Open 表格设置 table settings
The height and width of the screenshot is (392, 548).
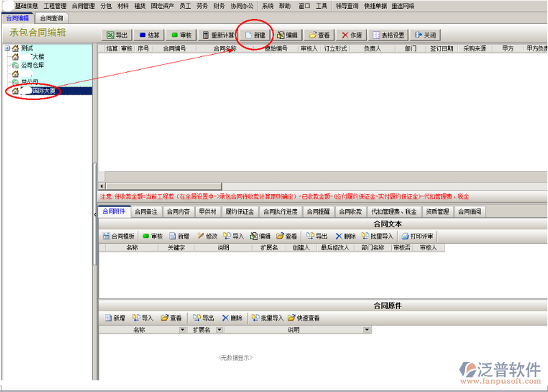pos(388,35)
